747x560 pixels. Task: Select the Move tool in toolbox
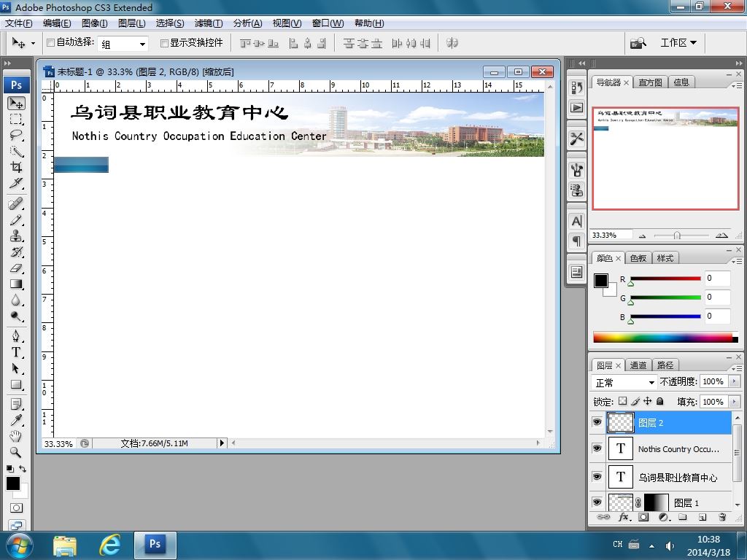pos(16,103)
